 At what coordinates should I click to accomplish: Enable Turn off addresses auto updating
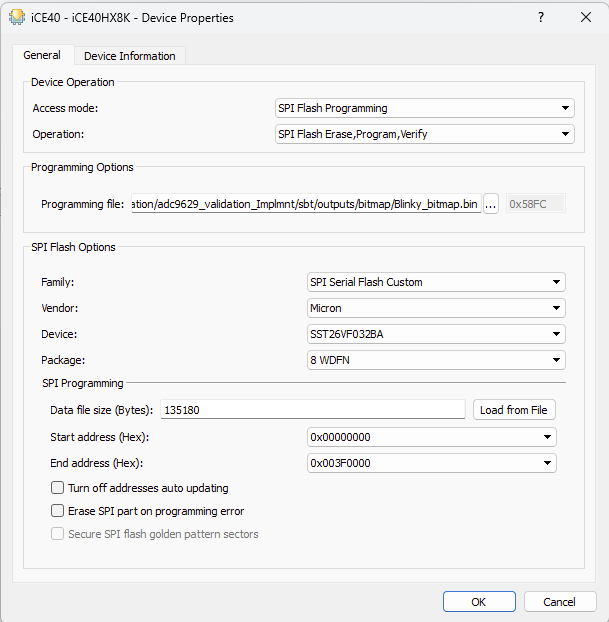58,488
